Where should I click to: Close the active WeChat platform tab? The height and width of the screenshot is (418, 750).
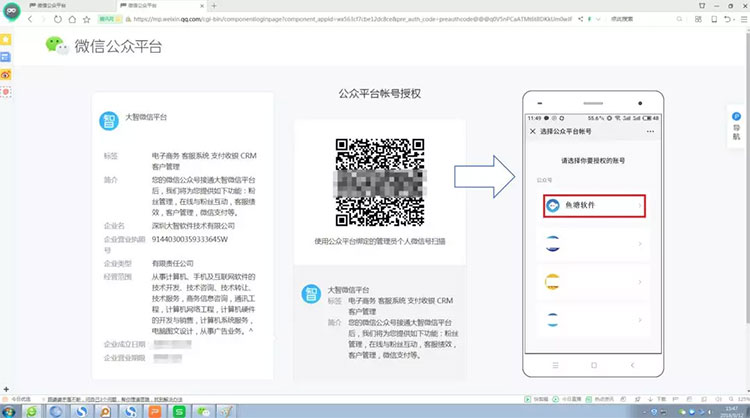pyautogui.click(x=202, y=6)
